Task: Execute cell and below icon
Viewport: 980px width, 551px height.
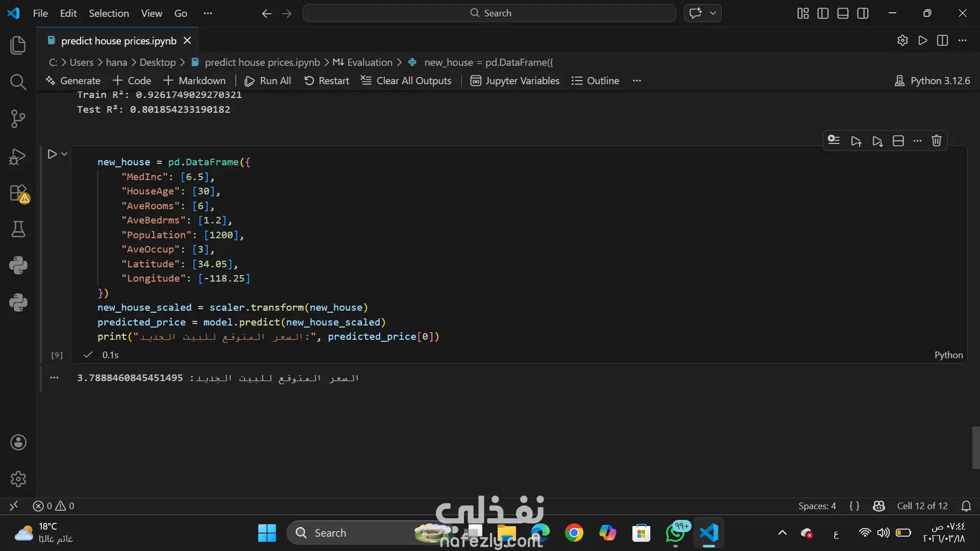Action: coord(877,141)
